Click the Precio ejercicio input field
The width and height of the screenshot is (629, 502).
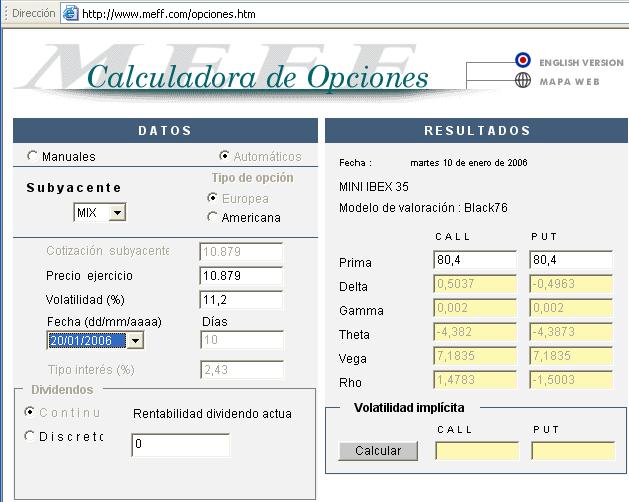pos(241,276)
